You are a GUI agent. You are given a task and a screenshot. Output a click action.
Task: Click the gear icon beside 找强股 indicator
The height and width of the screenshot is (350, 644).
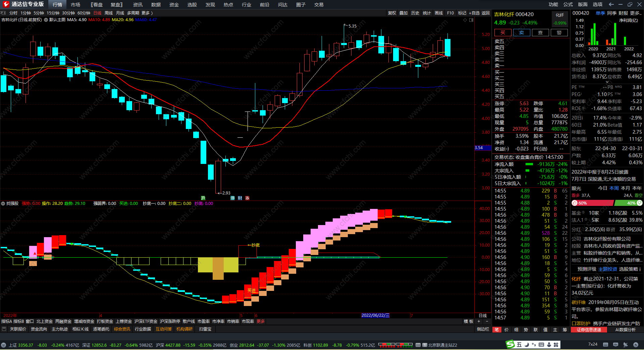(3, 204)
